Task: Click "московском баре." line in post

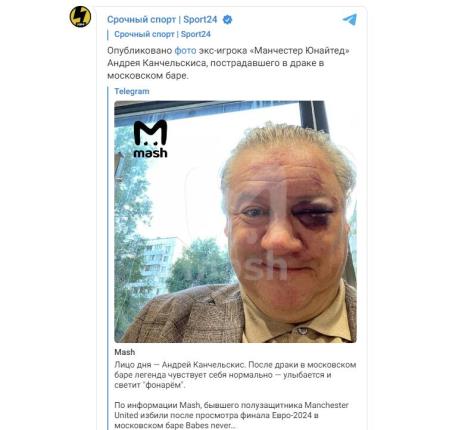Action: click(148, 76)
